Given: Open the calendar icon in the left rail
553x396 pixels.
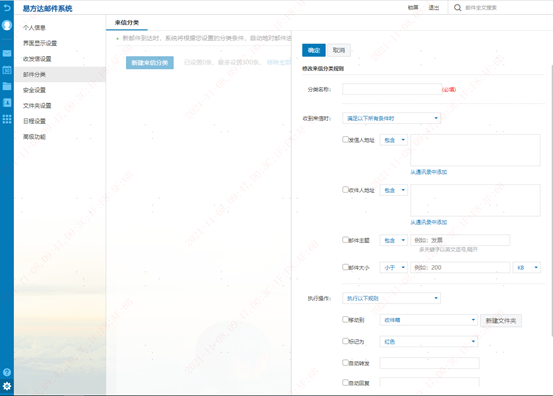Looking at the screenshot, I should point(7,70).
